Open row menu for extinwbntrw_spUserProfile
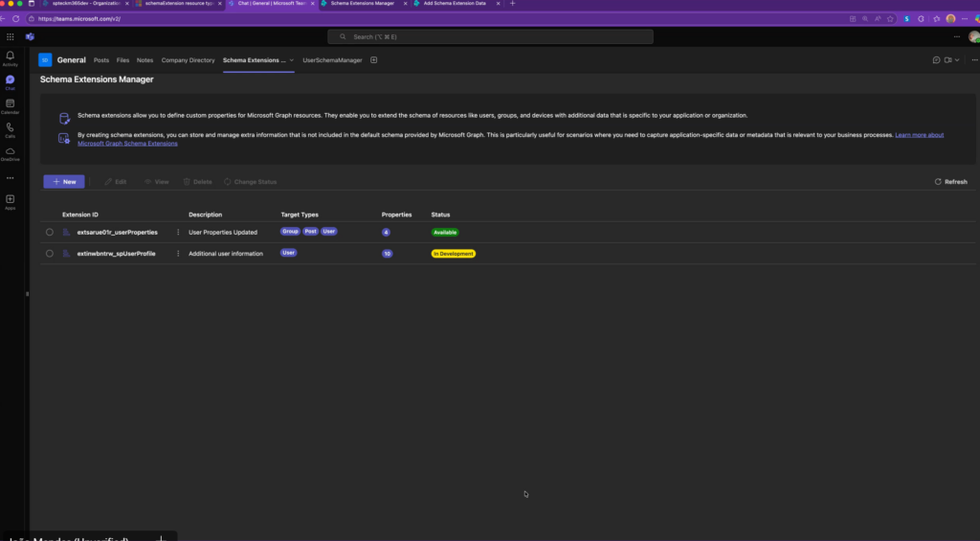The width and height of the screenshot is (980, 541). [x=178, y=254]
